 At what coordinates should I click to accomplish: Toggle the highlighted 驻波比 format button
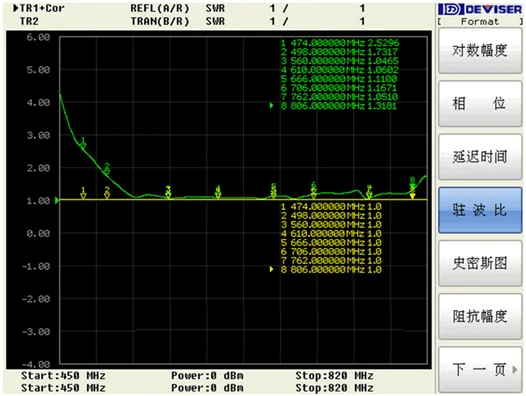coord(480,210)
